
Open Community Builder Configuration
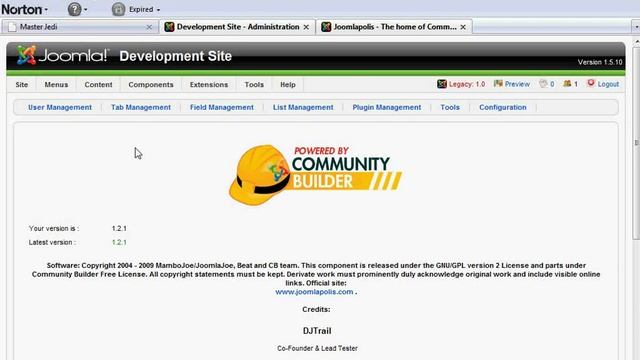point(503,107)
